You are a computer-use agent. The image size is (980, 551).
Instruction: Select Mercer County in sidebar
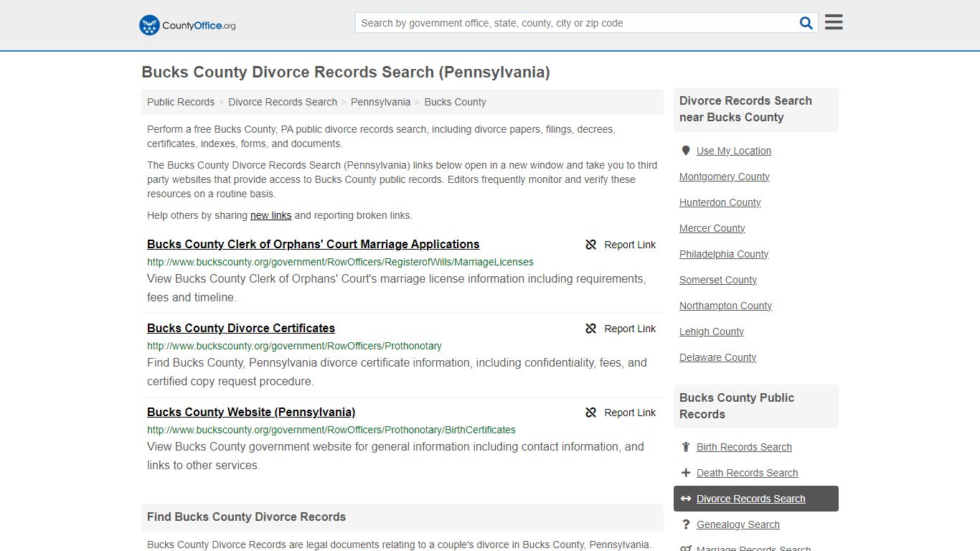click(712, 228)
